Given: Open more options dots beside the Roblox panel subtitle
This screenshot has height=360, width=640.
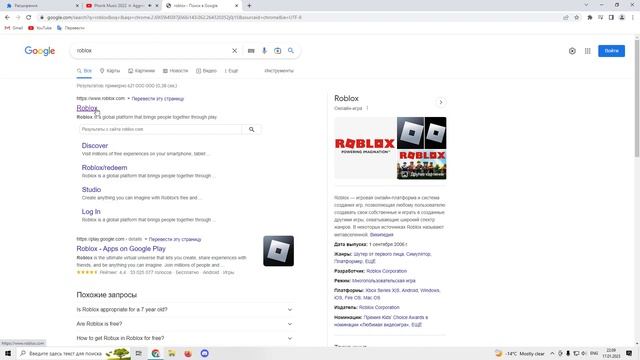Looking at the screenshot, I should click(367, 109).
